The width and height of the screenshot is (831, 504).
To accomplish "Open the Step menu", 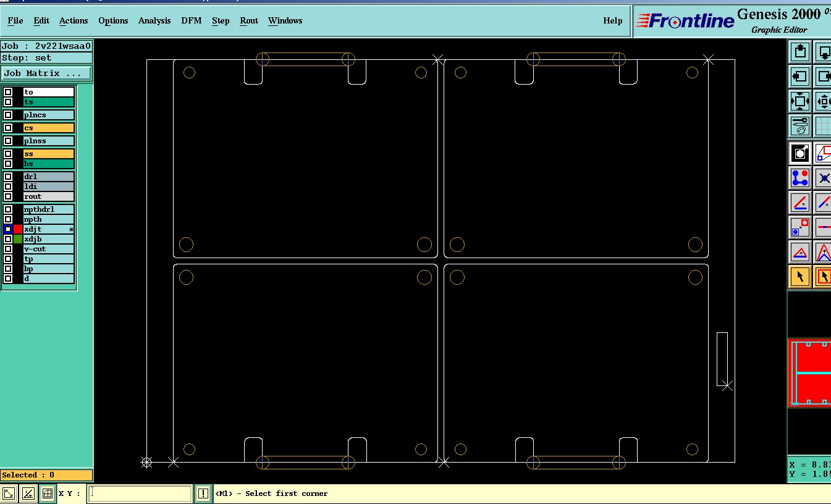I will pyautogui.click(x=221, y=20).
